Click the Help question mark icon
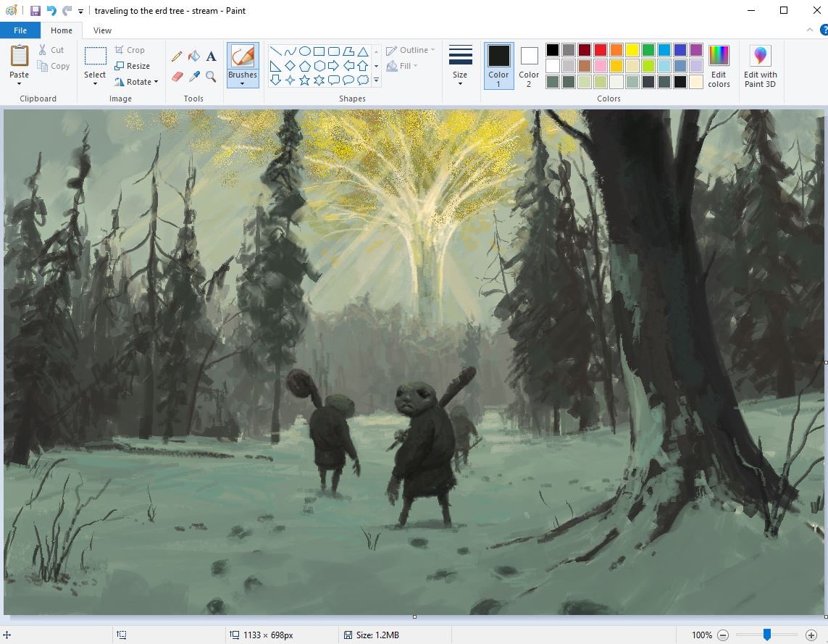Viewport: 828px width, 644px height. 824,30
